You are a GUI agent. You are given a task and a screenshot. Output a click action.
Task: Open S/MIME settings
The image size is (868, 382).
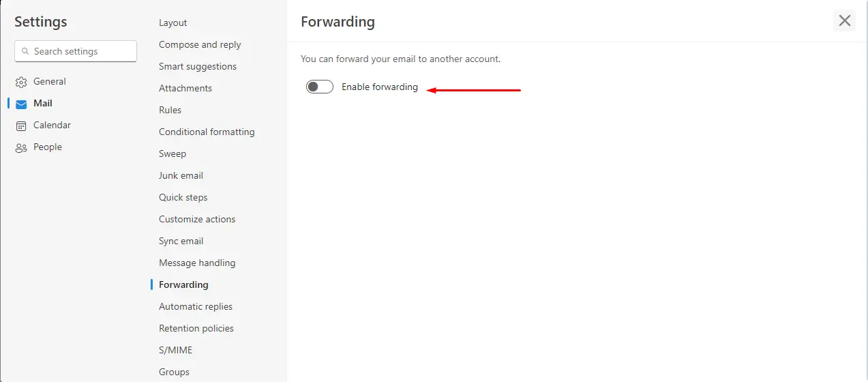click(x=176, y=350)
